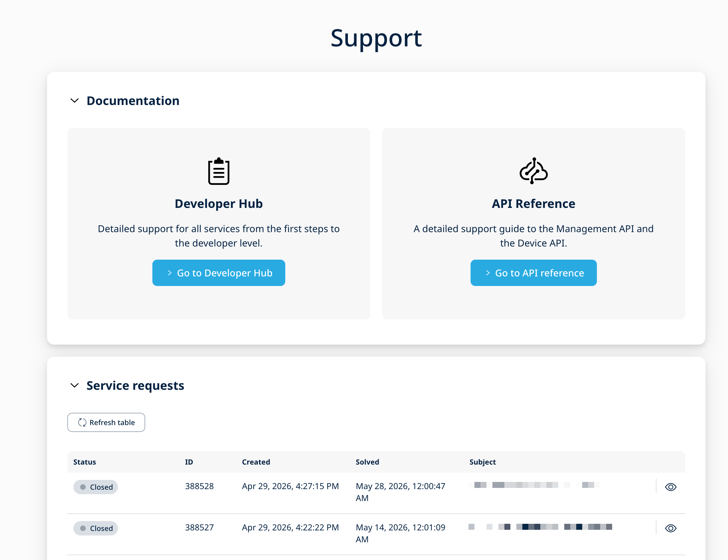Select request ID 388527
This screenshot has width=728, height=560.
click(199, 527)
